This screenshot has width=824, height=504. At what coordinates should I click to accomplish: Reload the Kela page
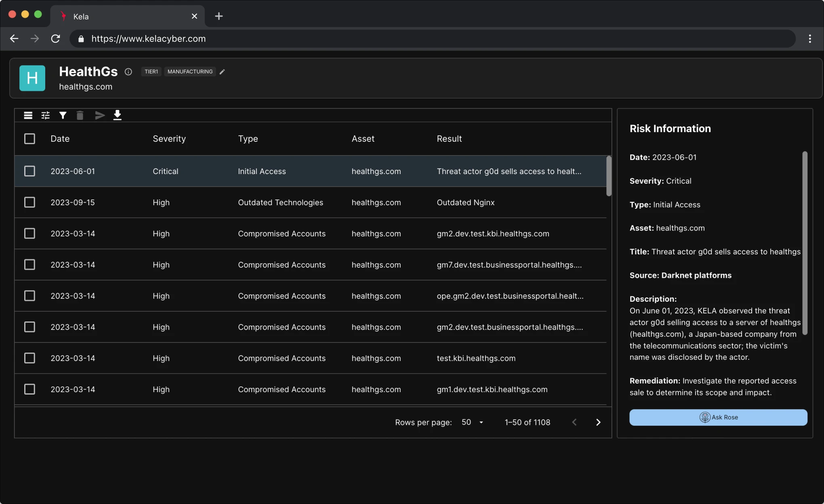click(x=55, y=38)
